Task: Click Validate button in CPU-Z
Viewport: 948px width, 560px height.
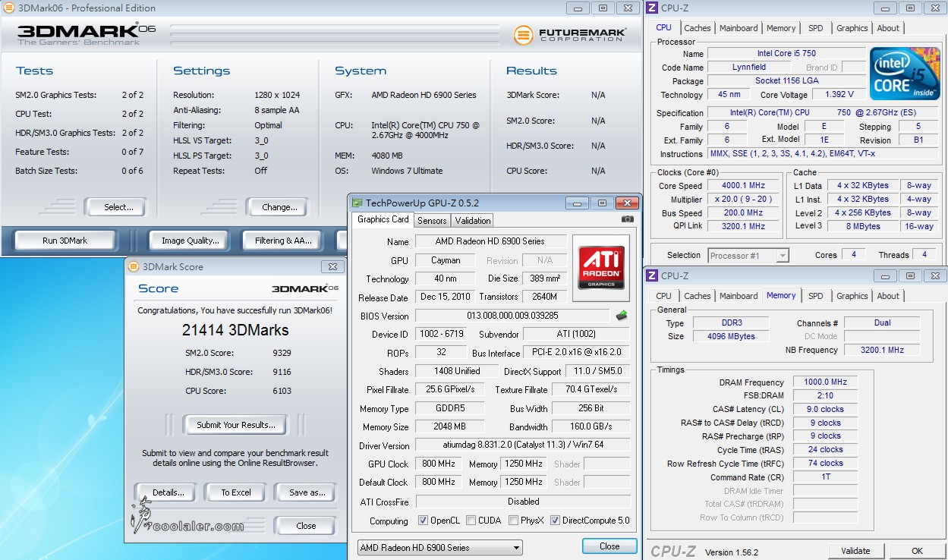Action: 855,551
